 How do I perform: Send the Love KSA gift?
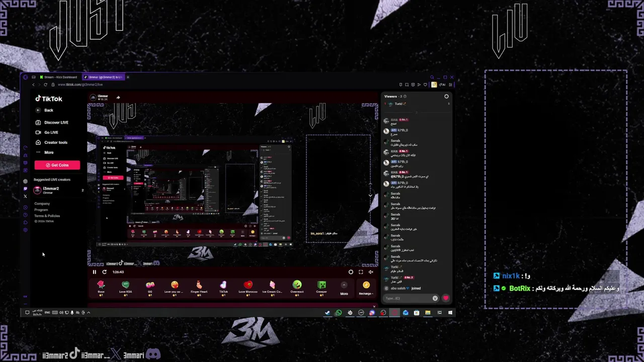125,288
